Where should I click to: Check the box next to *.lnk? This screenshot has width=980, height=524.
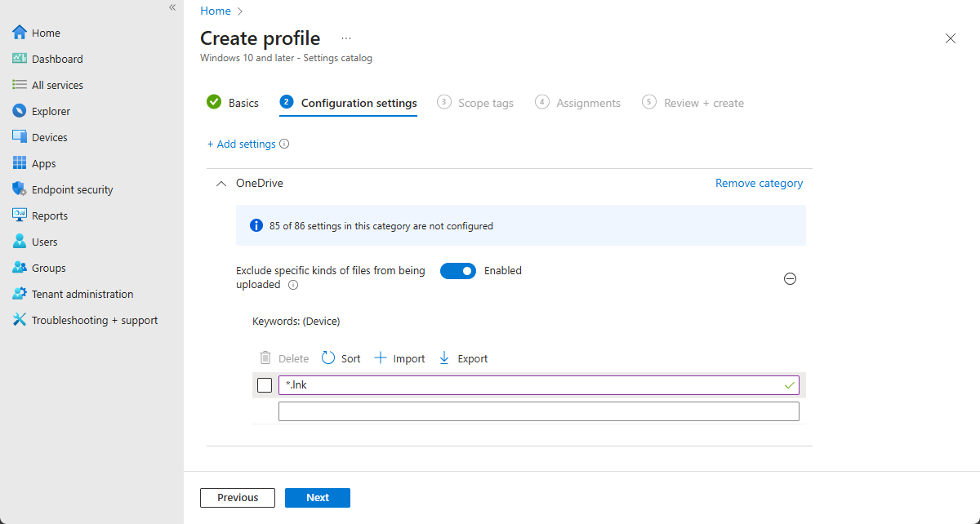(265, 385)
